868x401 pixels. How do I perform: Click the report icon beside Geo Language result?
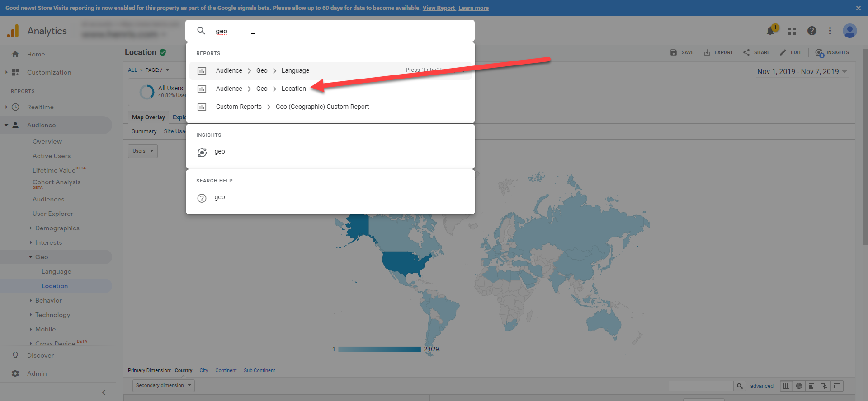[202, 71]
